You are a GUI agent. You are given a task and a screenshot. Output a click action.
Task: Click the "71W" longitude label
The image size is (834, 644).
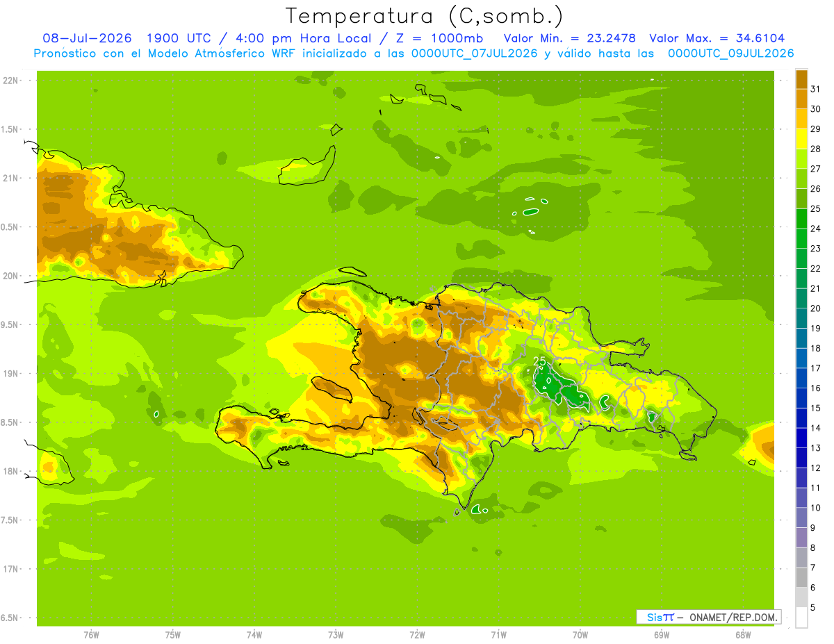coord(498,634)
